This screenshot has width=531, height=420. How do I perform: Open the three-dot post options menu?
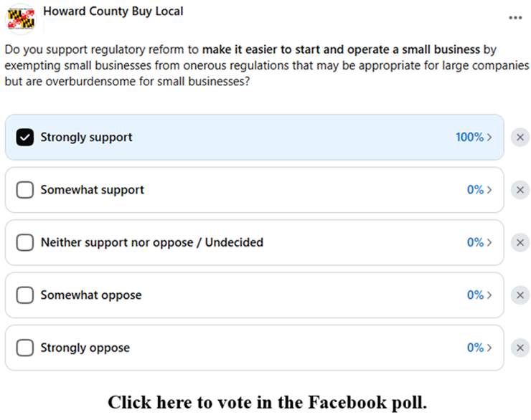515,18
